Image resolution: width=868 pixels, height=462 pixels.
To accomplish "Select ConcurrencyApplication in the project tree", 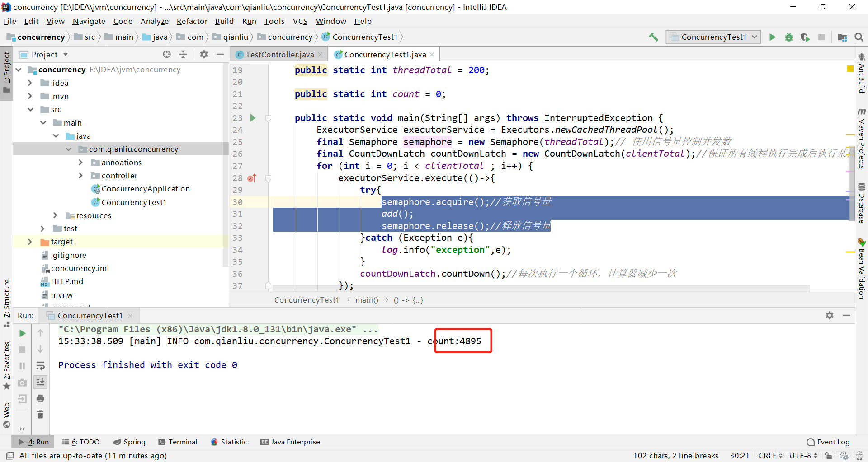I will [145, 189].
